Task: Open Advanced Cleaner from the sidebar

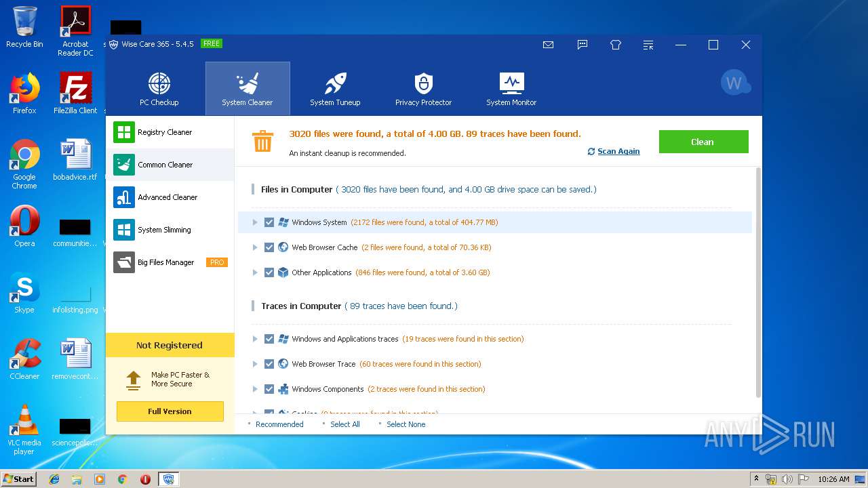Action: [170, 197]
